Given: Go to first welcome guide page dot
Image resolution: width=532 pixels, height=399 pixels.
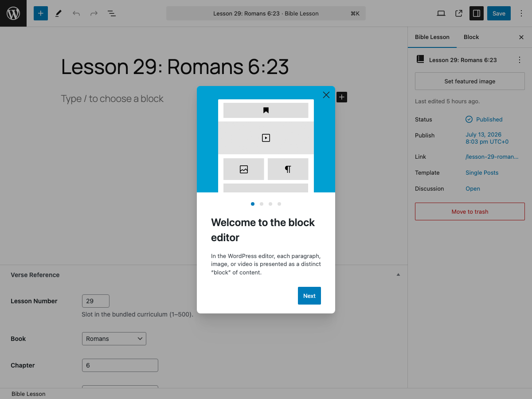Looking at the screenshot, I should [x=253, y=204].
